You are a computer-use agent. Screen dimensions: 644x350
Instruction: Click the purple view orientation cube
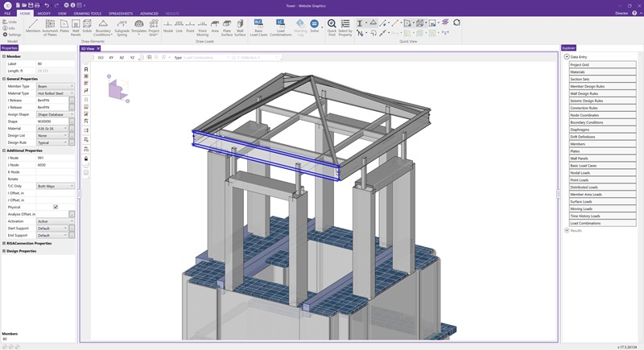(118, 89)
